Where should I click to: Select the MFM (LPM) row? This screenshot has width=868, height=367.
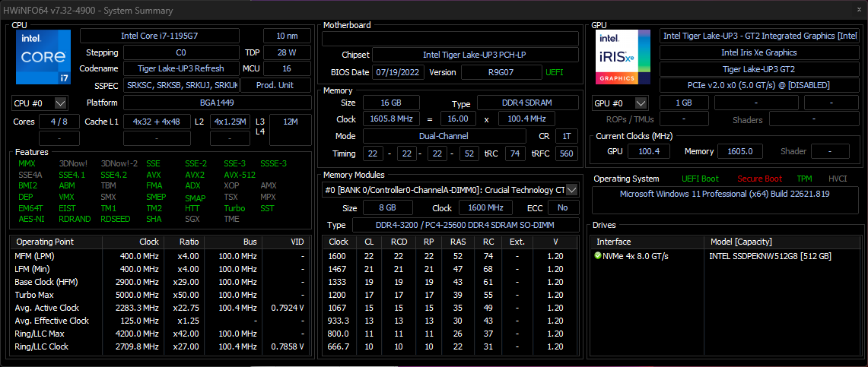[x=160, y=256]
